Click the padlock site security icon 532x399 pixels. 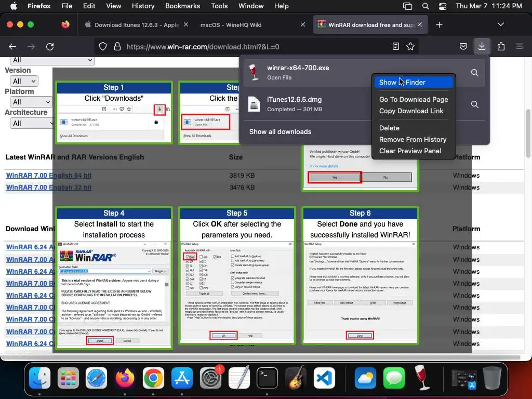(117, 46)
